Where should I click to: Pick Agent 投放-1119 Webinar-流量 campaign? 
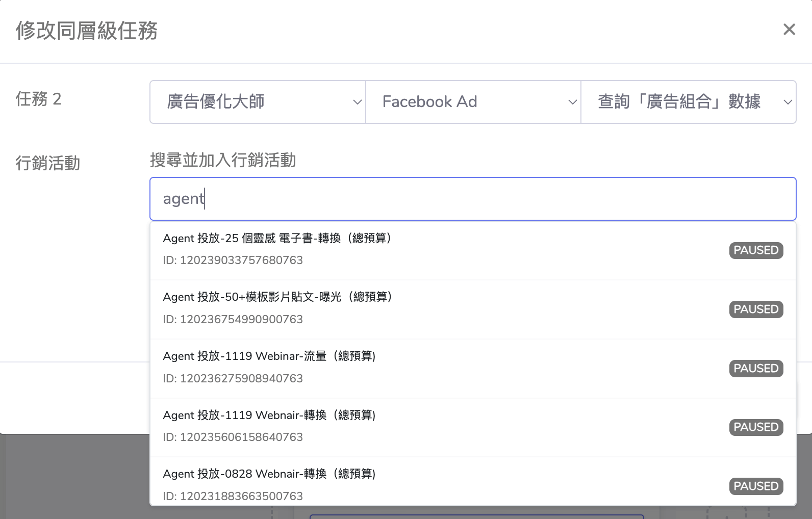coord(269,356)
